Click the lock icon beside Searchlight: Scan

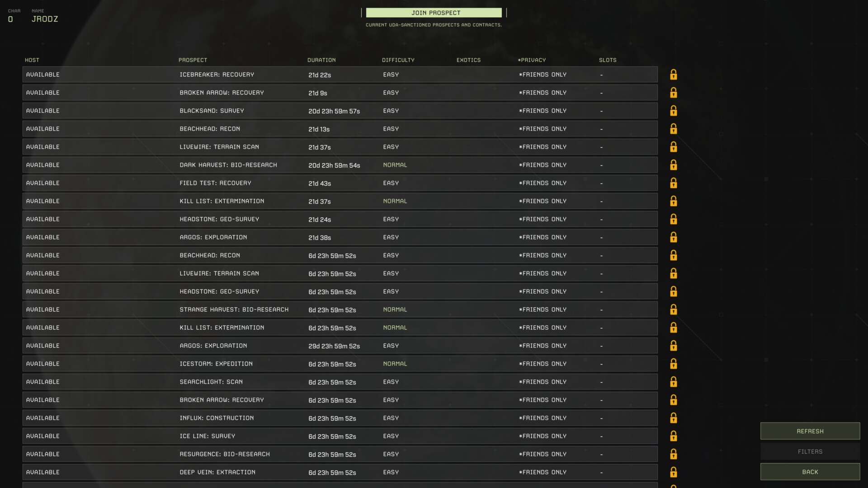point(673,382)
